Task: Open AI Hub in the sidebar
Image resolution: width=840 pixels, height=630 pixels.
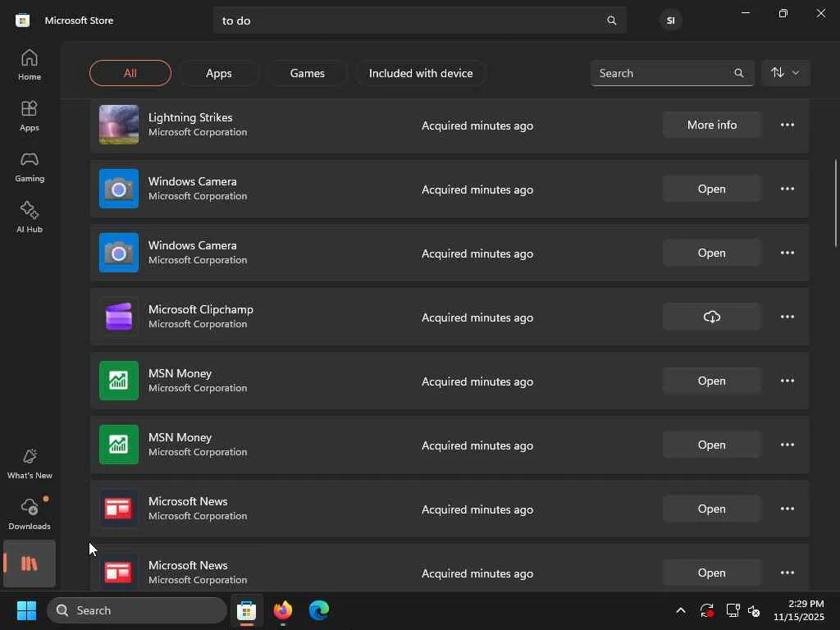Action: (x=30, y=217)
